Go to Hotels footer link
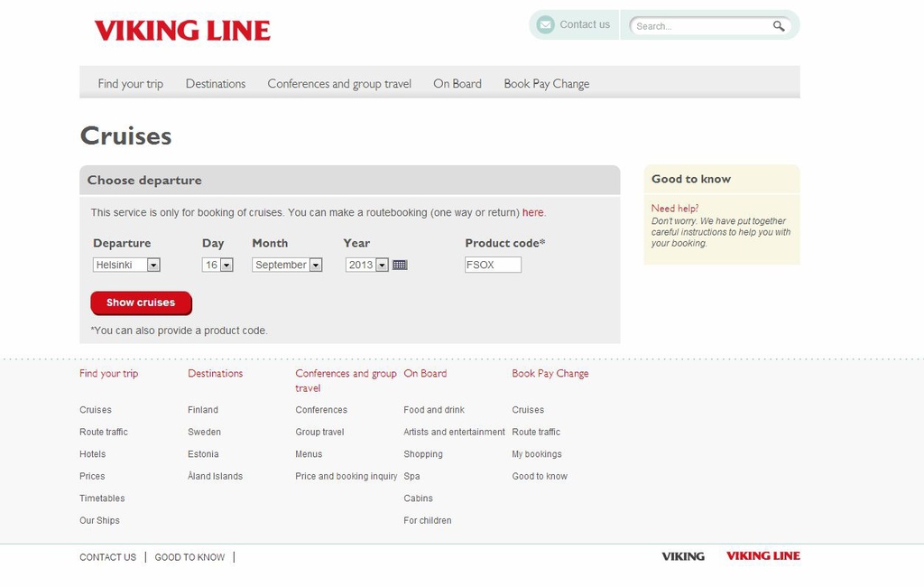Screen dimensions: 924x587 (93, 454)
